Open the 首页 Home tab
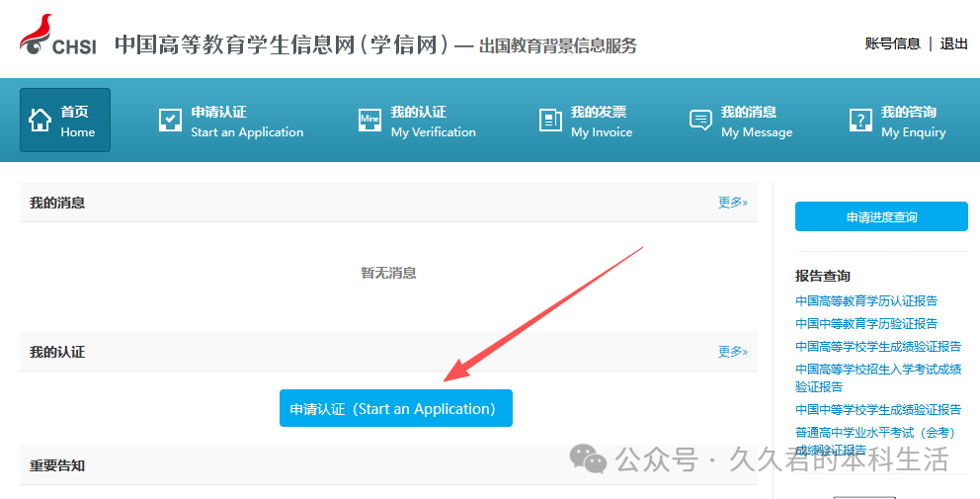Viewport: 980px width, 499px height. 65,121
